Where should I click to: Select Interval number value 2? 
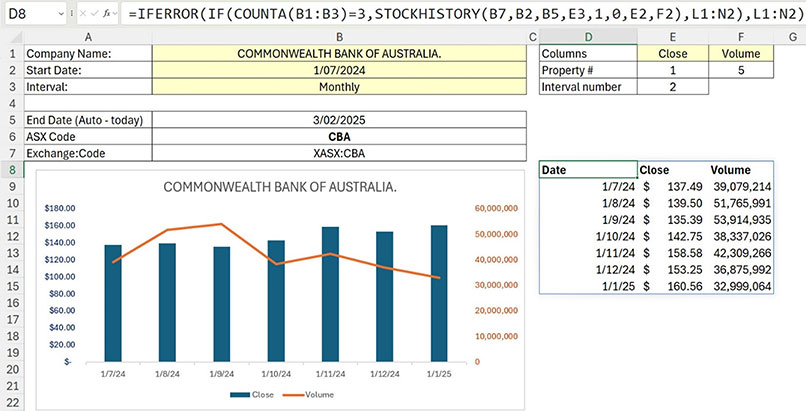673,87
